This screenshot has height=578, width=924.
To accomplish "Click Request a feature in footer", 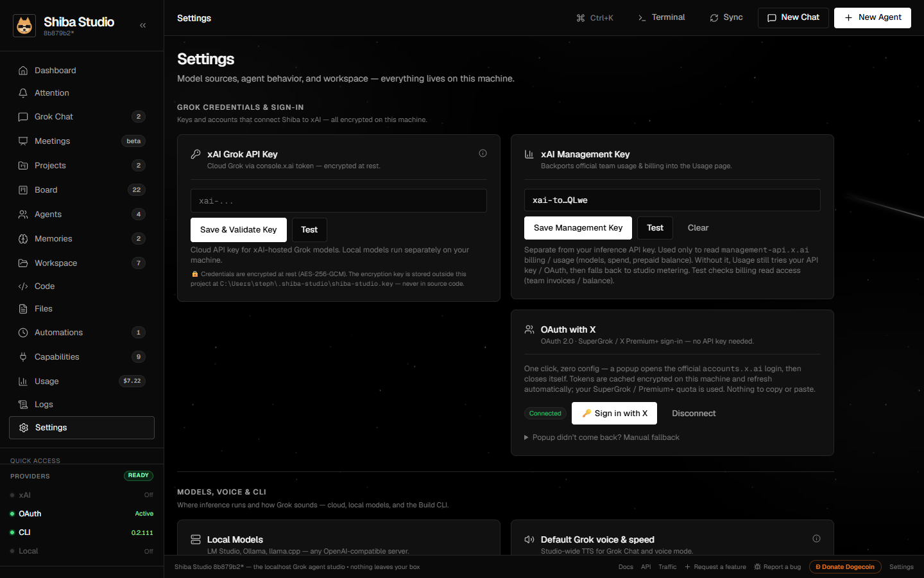I will click(715, 567).
